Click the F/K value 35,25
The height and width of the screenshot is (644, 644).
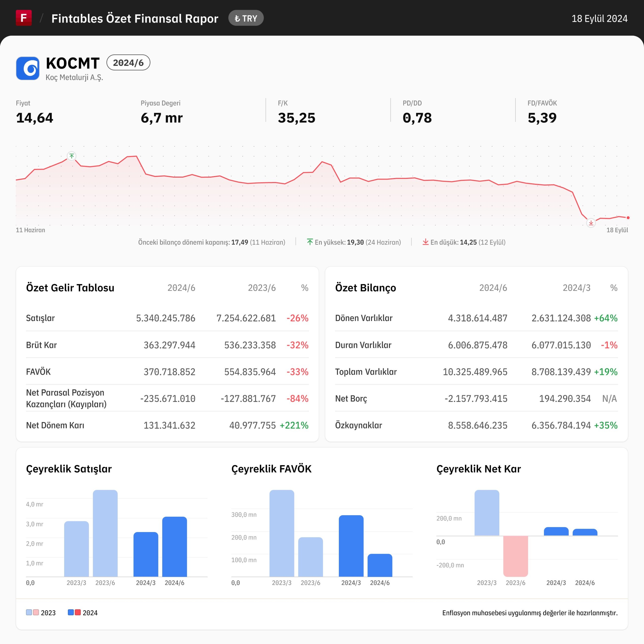pyautogui.click(x=297, y=118)
